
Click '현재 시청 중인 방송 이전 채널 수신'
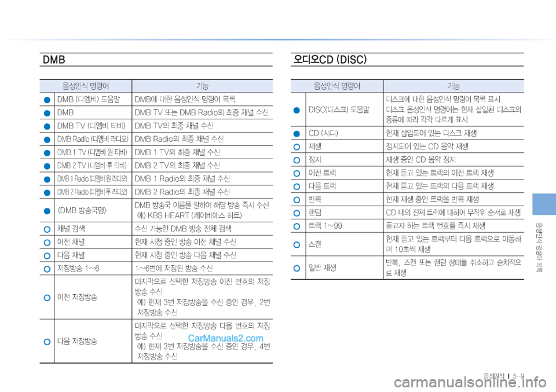pos(185,241)
